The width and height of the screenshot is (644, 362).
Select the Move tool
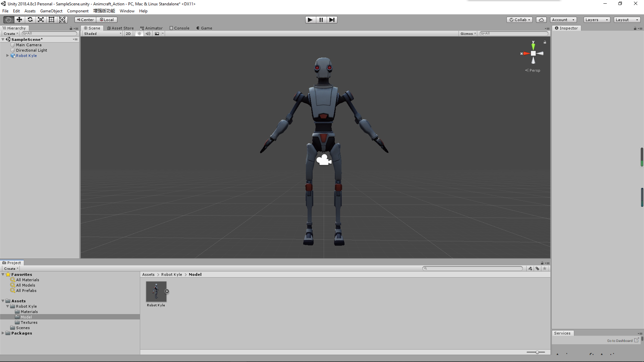(x=19, y=20)
